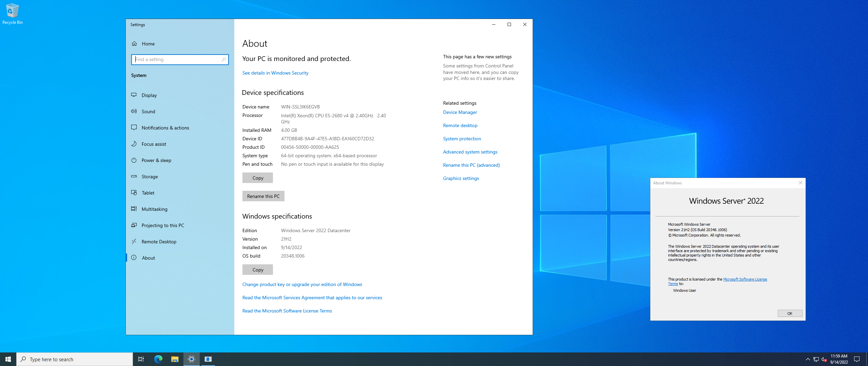Click the network status tray icon
This screenshot has width=868, height=366.
816,359
